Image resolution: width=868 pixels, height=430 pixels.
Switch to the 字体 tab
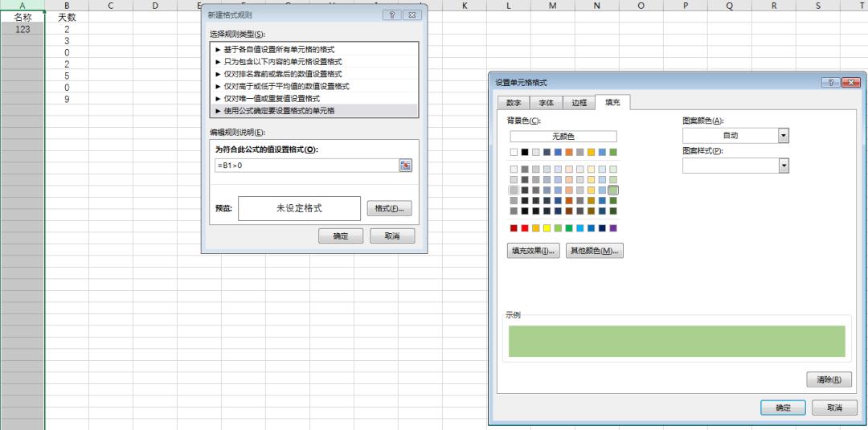point(547,103)
